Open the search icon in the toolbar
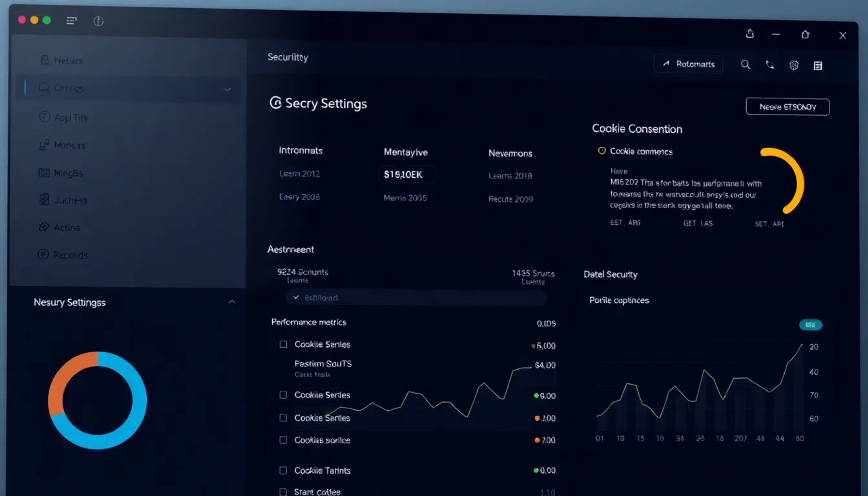Screen dimensions: 868x496 pyautogui.click(x=746, y=64)
